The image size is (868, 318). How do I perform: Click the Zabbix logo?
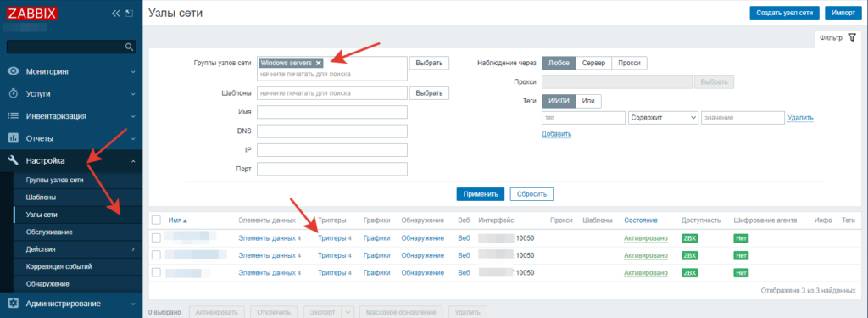(x=32, y=14)
